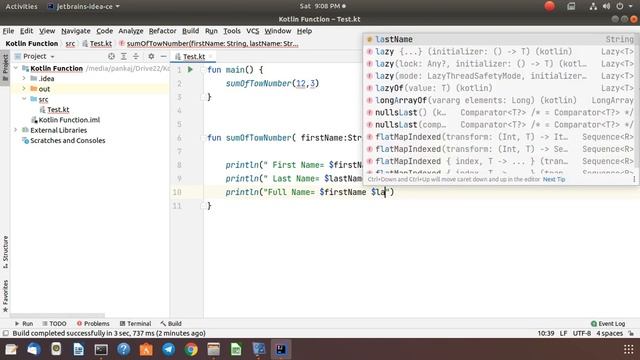Change the 4 spaces indent setting

(609, 333)
